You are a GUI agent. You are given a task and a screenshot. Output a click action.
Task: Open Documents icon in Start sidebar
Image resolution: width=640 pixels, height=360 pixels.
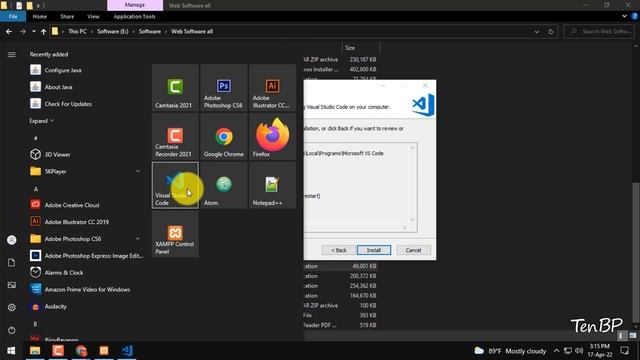[x=11, y=262]
